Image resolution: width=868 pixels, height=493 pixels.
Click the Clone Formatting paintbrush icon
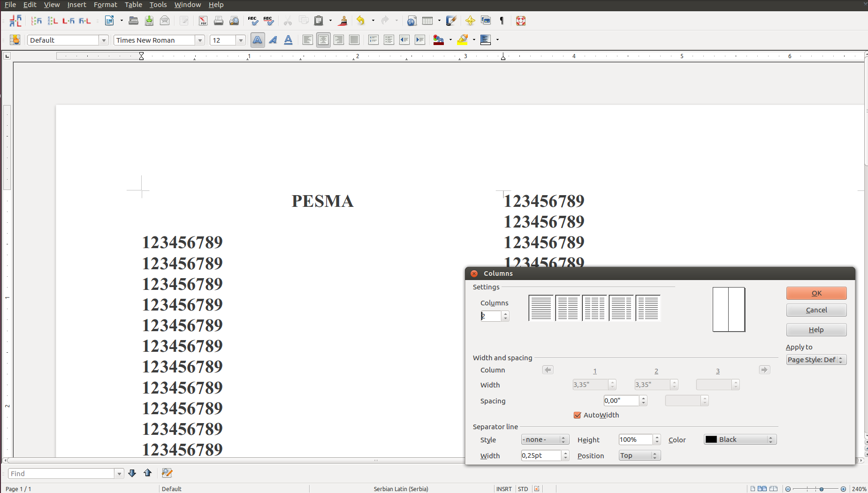tap(343, 21)
